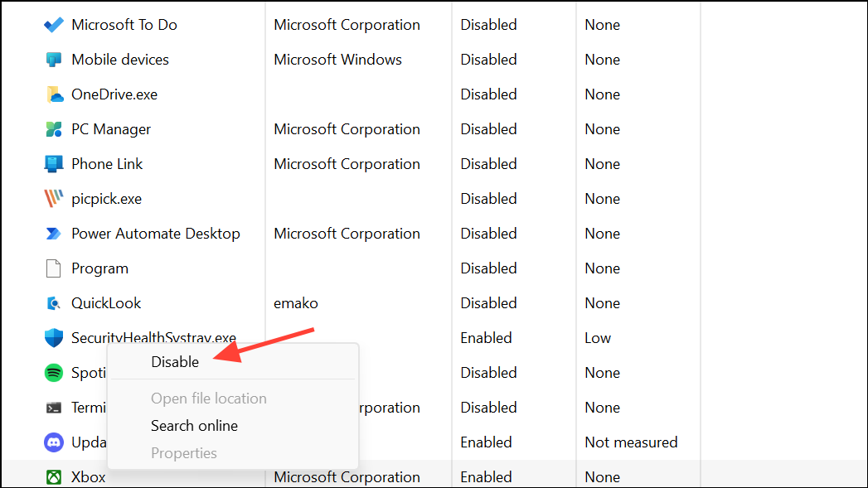Click the Terminal app icon
This screenshot has height=488, width=868.
[54, 408]
